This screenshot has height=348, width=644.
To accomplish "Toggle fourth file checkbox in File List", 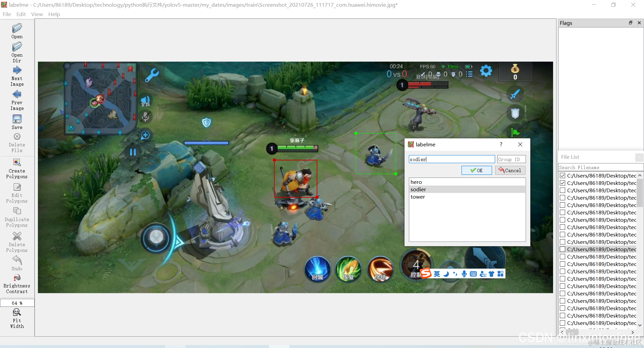I will [x=562, y=198].
